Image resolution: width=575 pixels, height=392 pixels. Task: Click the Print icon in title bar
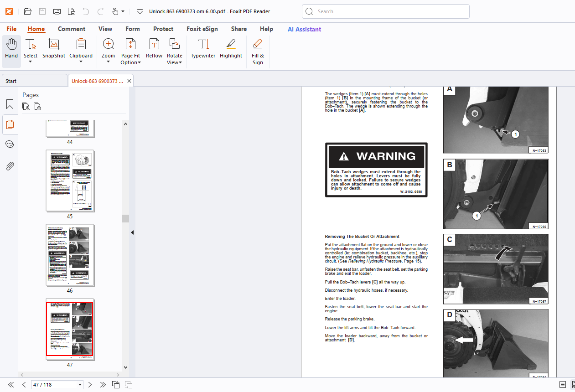point(57,11)
